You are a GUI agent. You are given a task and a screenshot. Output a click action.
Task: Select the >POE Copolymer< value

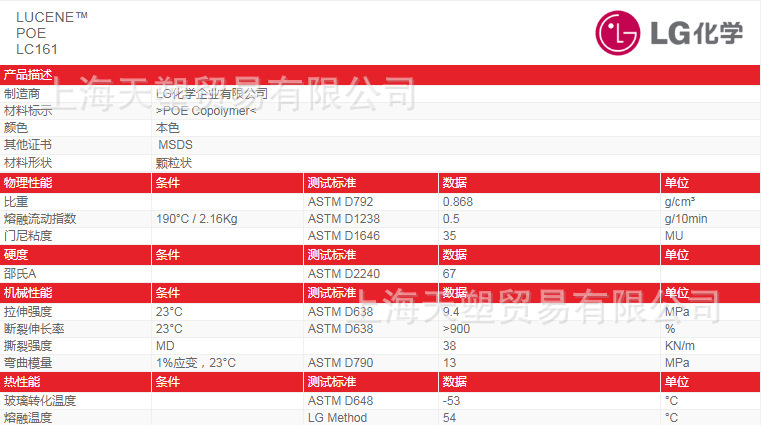click(206, 111)
